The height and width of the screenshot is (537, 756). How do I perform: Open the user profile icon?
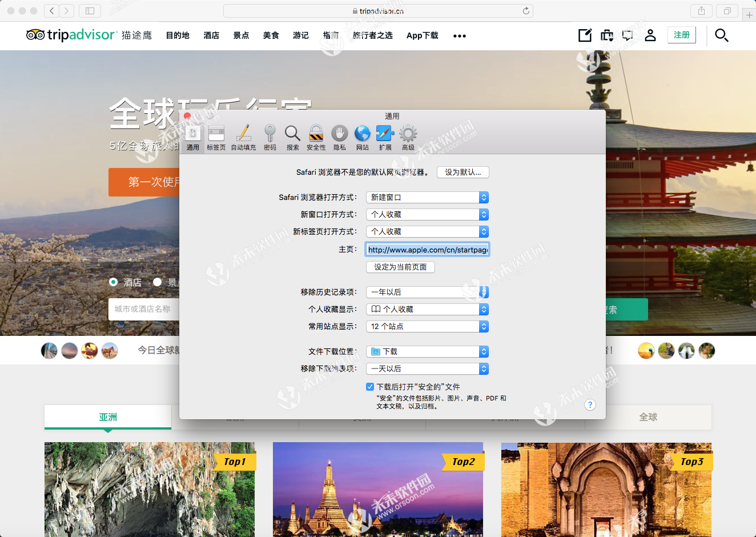coord(650,35)
